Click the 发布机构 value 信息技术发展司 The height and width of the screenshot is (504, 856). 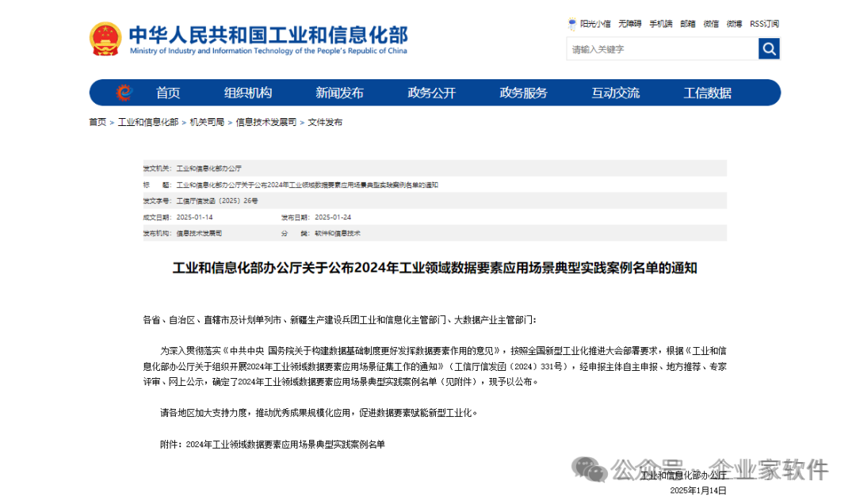(x=199, y=233)
